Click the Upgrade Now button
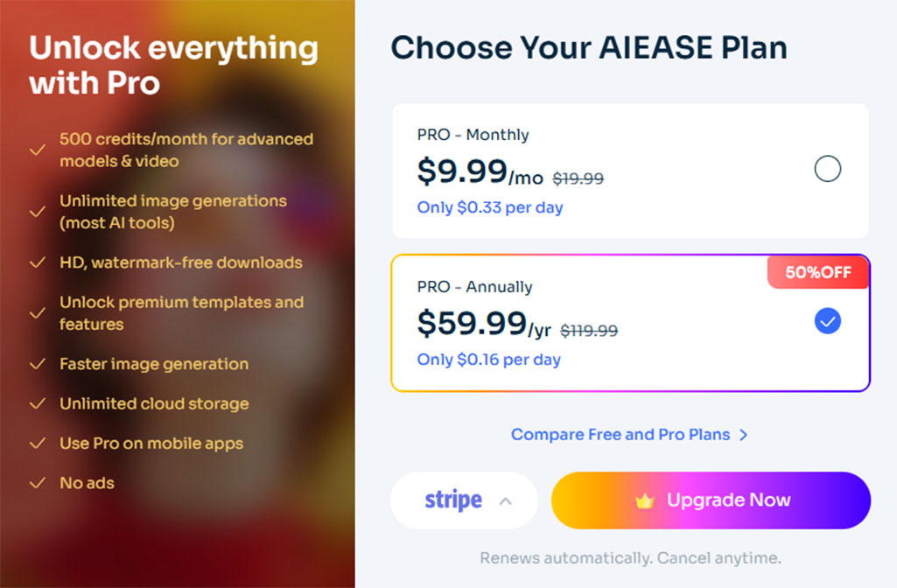The height and width of the screenshot is (588, 897). tap(711, 500)
